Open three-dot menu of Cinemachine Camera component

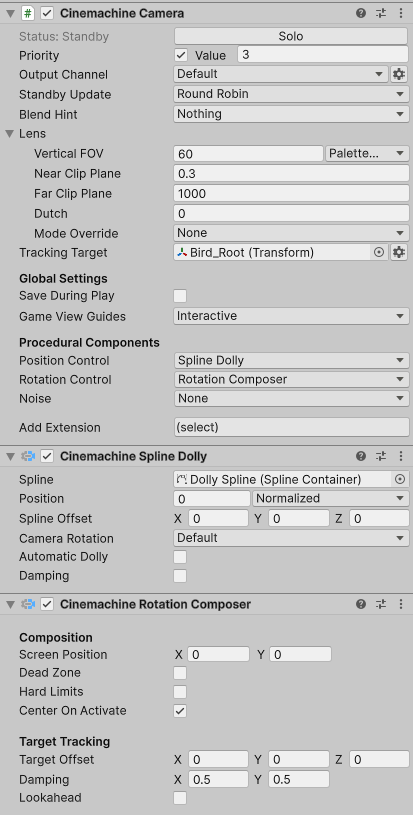pyautogui.click(x=401, y=14)
